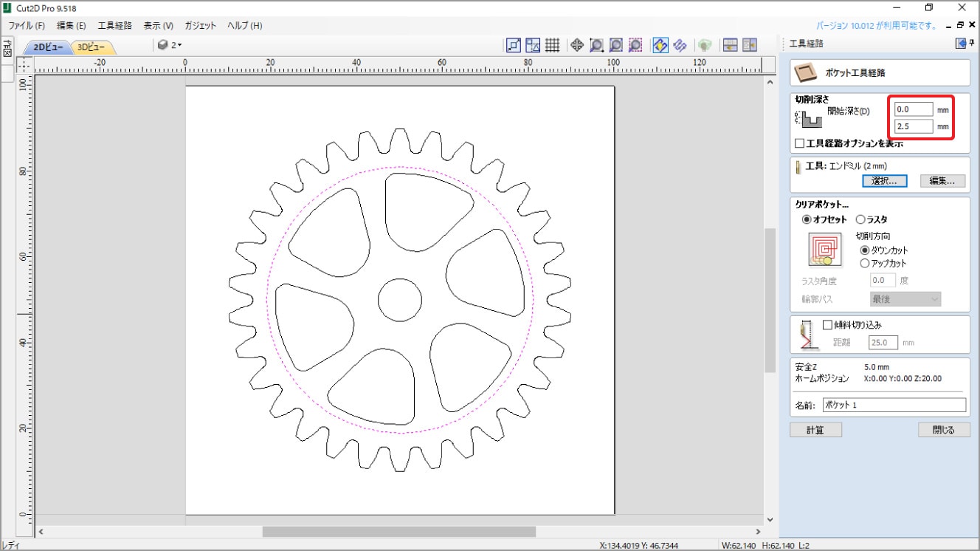Open the ガジェット menu
Screen dimensions: 980x551
[x=201, y=25]
